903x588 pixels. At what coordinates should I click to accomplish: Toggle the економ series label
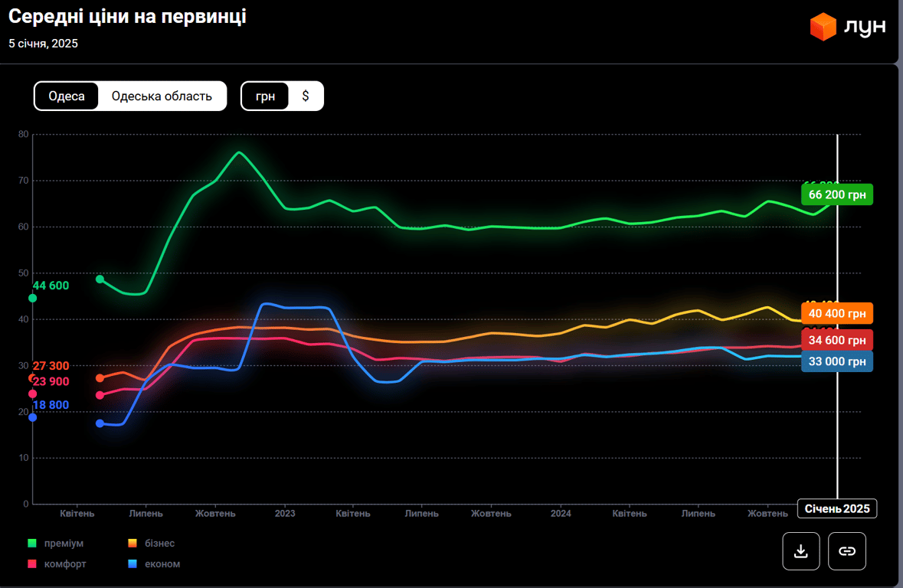pyautogui.click(x=162, y=564)
